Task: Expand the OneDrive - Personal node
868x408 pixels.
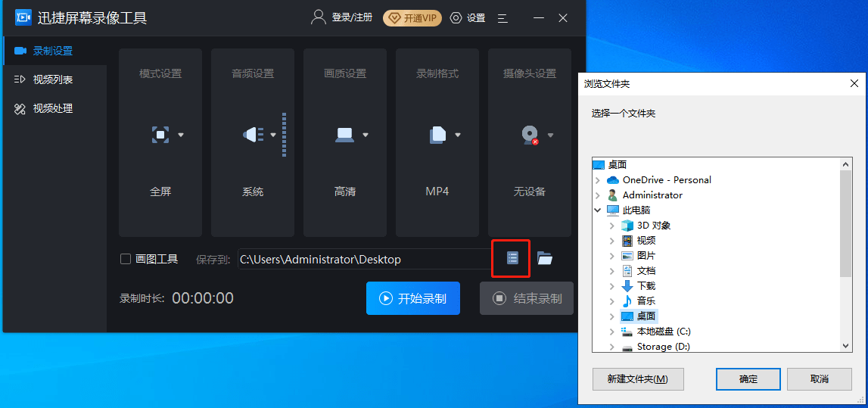Action: [597, 180]
